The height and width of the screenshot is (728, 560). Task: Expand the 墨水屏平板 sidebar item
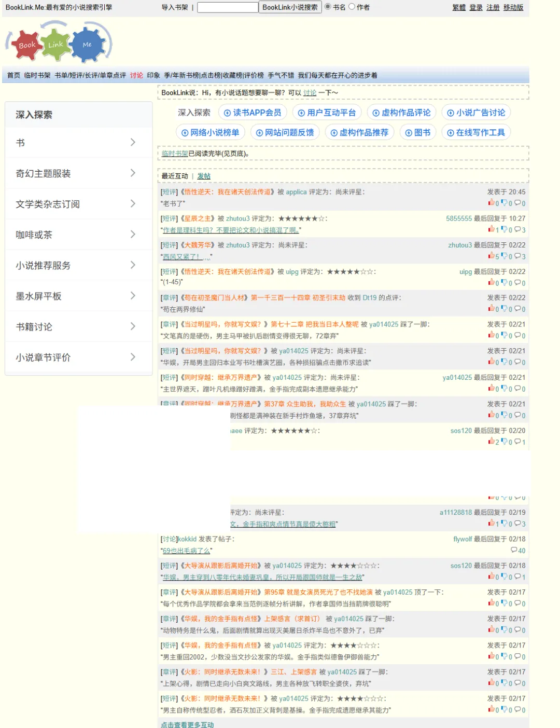tap(78, 296)
